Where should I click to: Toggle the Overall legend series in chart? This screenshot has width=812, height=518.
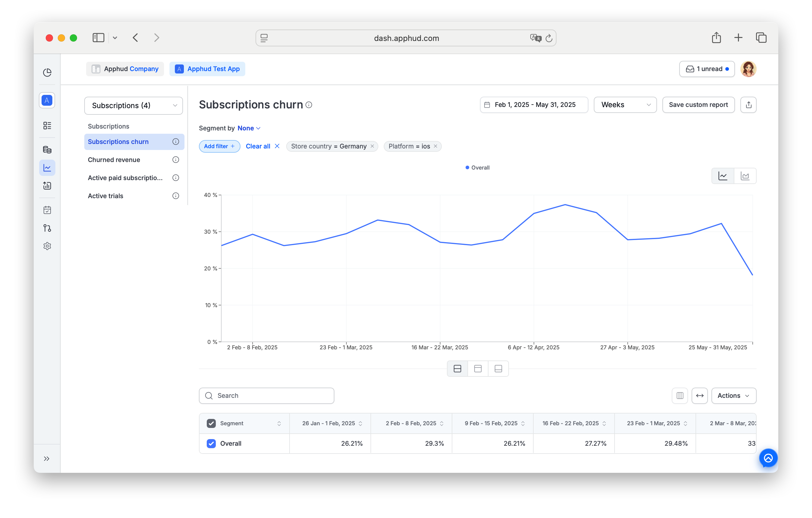pos(478,168)
